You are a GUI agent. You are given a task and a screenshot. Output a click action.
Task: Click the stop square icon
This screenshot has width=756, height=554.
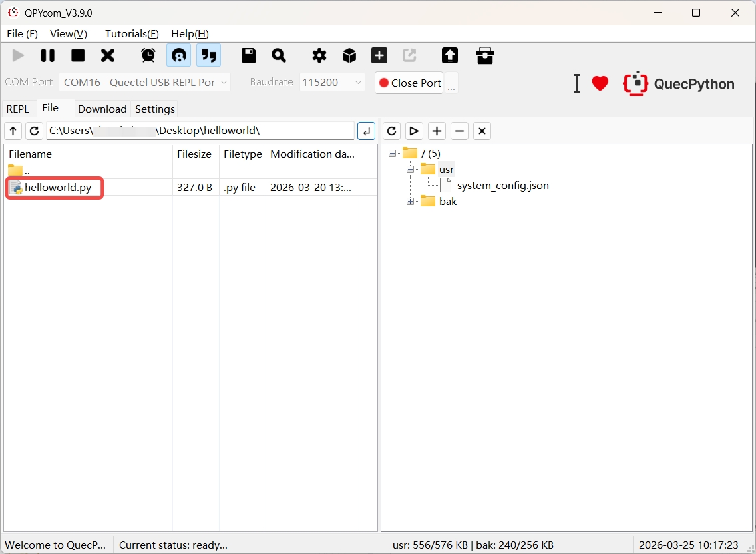(78, 55)
